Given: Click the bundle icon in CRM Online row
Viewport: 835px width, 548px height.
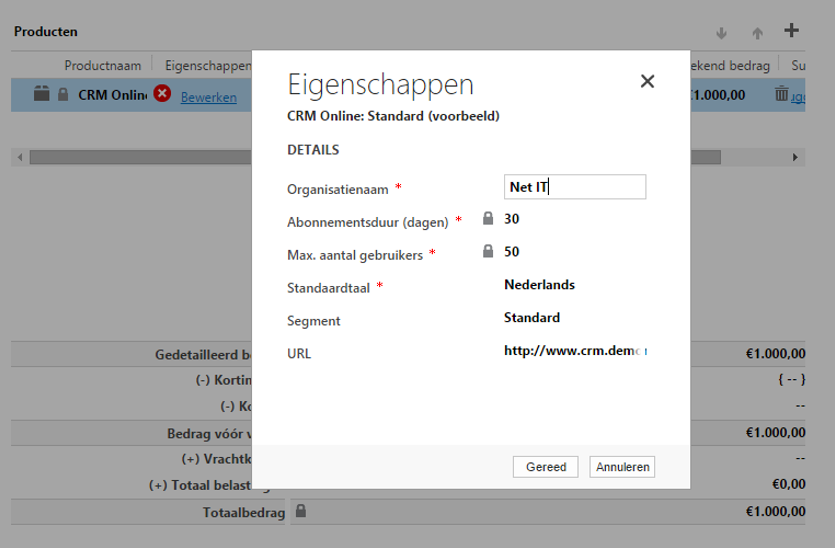Looking at the screenshot, I should tap(41, 95).
